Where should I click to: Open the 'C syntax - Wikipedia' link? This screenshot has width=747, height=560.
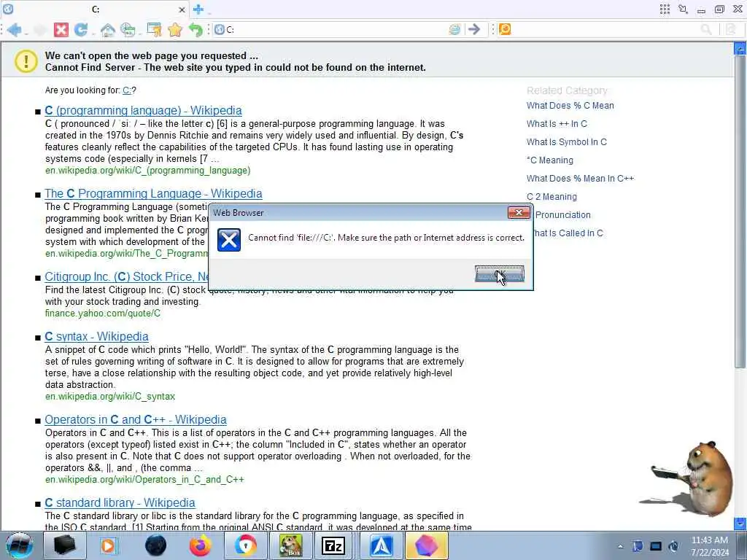[x=96, y=337]
